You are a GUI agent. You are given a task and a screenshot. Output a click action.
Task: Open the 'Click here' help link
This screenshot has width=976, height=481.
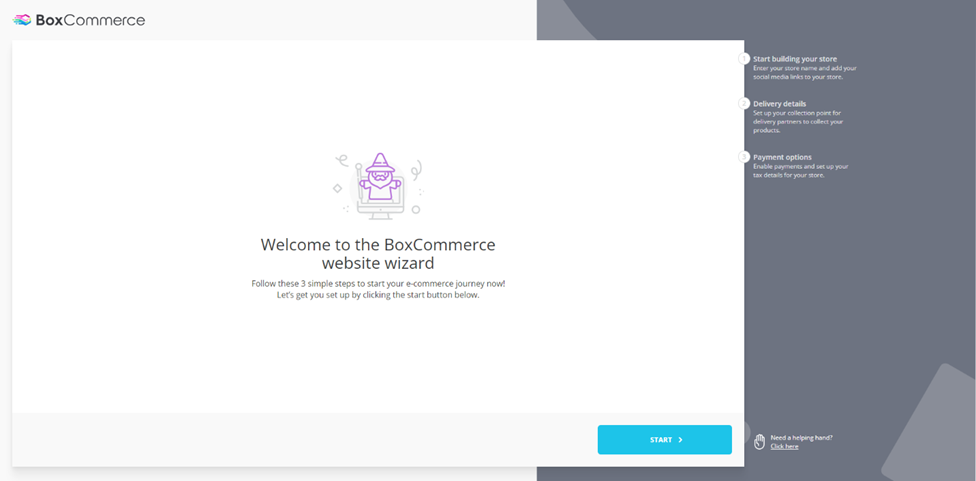coord(784,446)
